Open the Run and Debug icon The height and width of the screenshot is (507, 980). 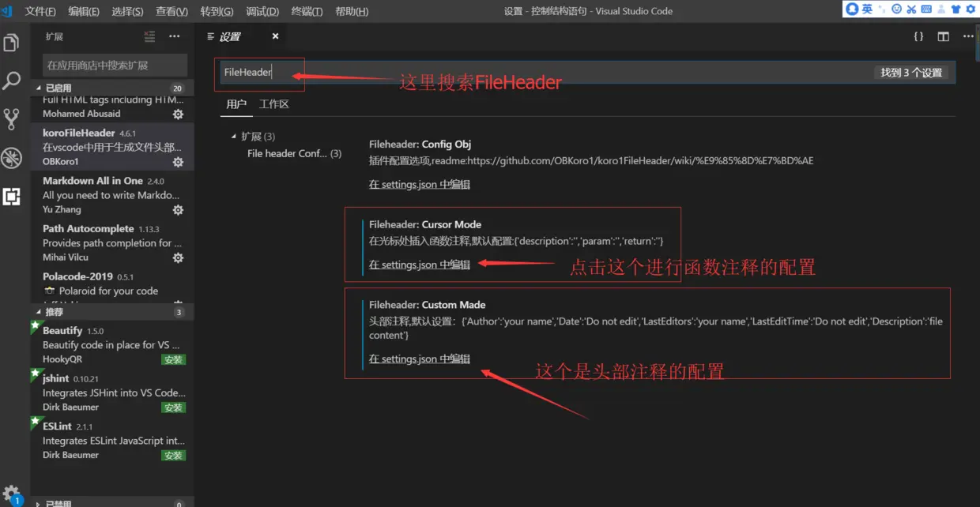pyautogui.click(x=12, y=156)
